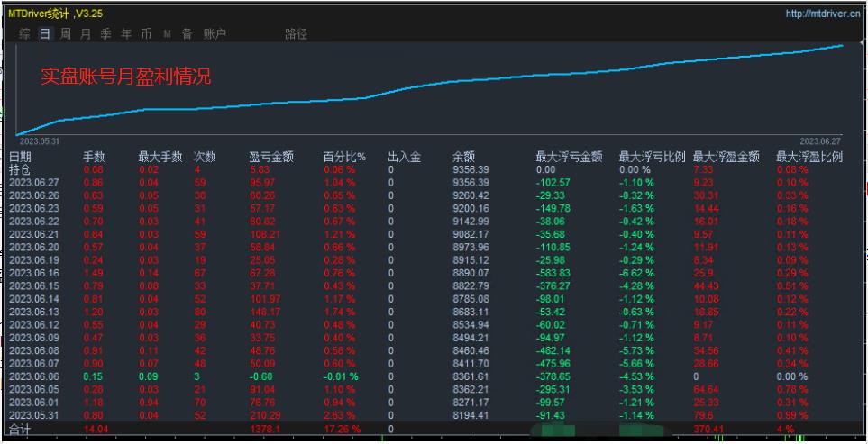This screenshot has height=444, width=868.
Task: Click the 手数 column header
Action: (x=94, y=157)
